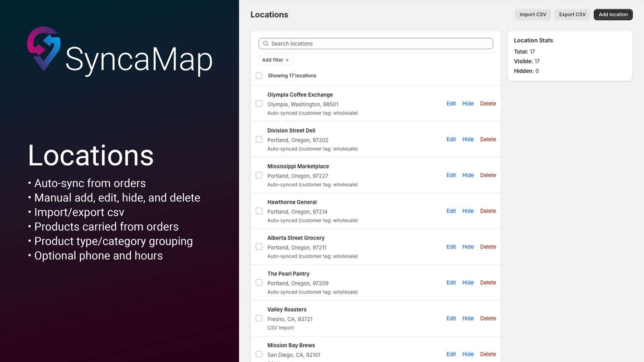
Task: Edit the Valley Roasters location
Action: [451, 318]
